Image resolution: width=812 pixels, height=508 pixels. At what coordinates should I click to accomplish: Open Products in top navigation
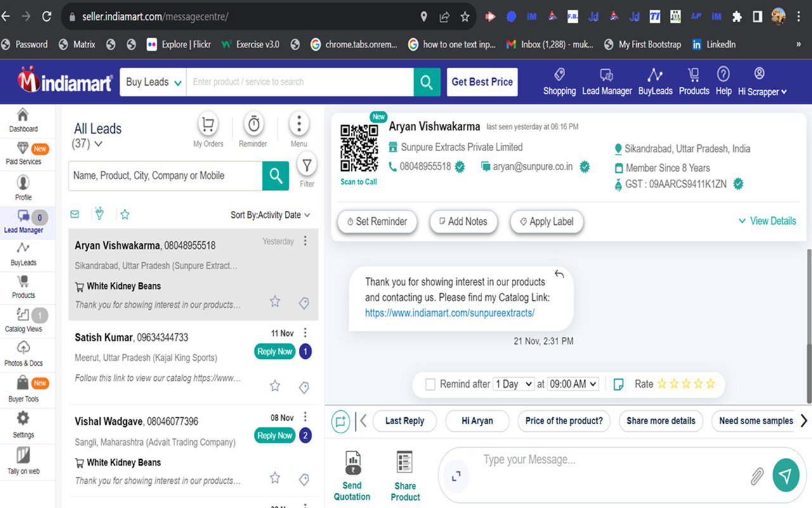694,82
